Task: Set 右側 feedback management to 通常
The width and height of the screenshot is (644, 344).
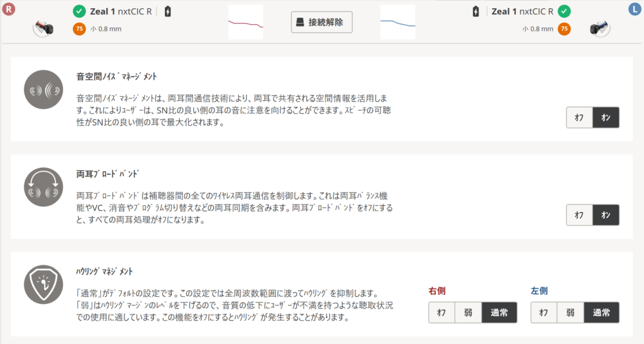Action: pos(499,313)
